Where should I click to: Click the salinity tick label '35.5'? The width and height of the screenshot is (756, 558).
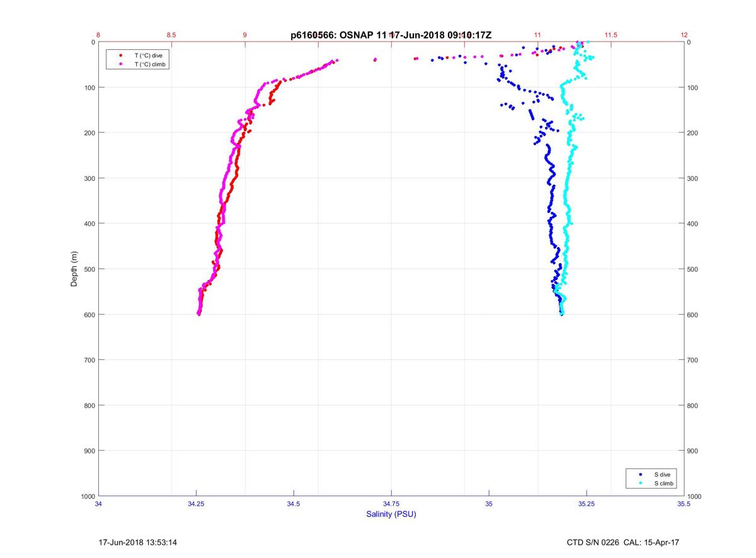pyautogui.click(x=684, y=504)
